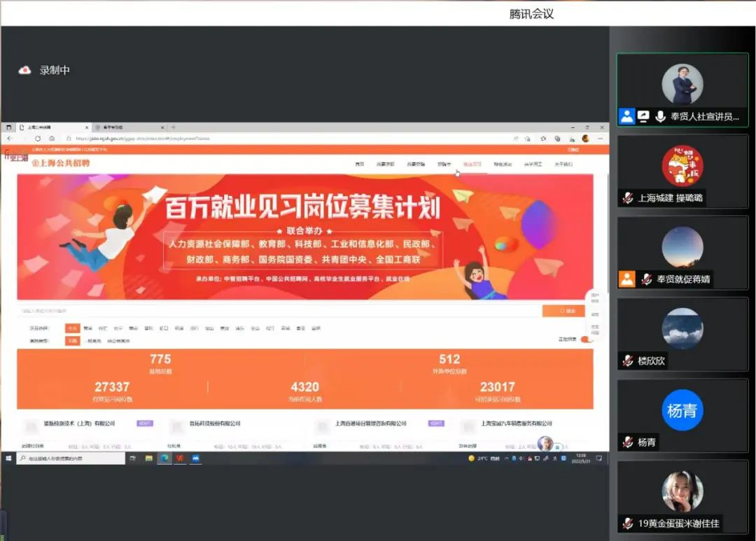
Task: Click the 4320 statistic value
Action: (304, 387)
